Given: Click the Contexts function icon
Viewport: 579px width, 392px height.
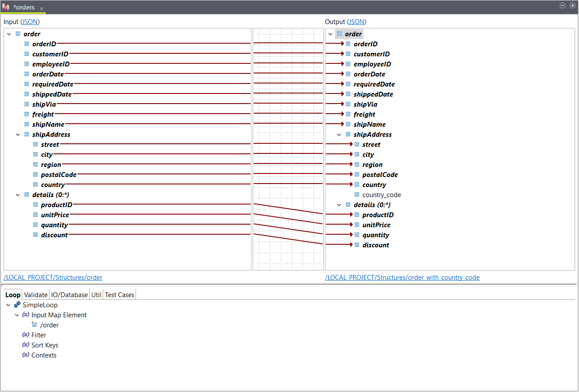Looking at the screenshot, I should (26, 355).
